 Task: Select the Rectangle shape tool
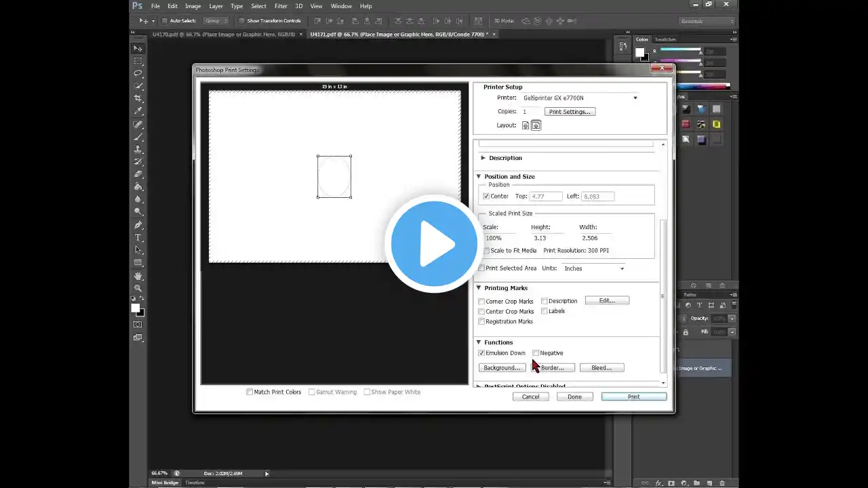[x=138, y=263]
